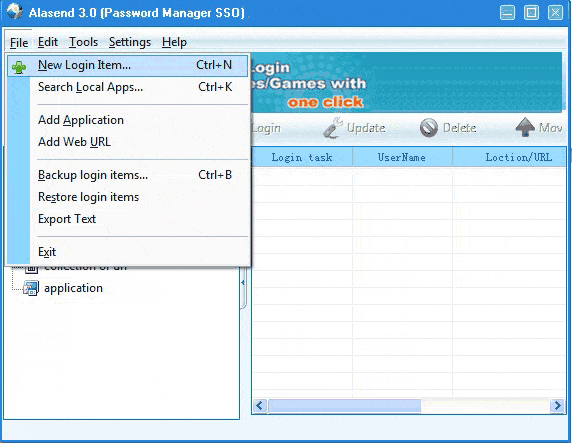Open the Settings menu

pos(130,42)
